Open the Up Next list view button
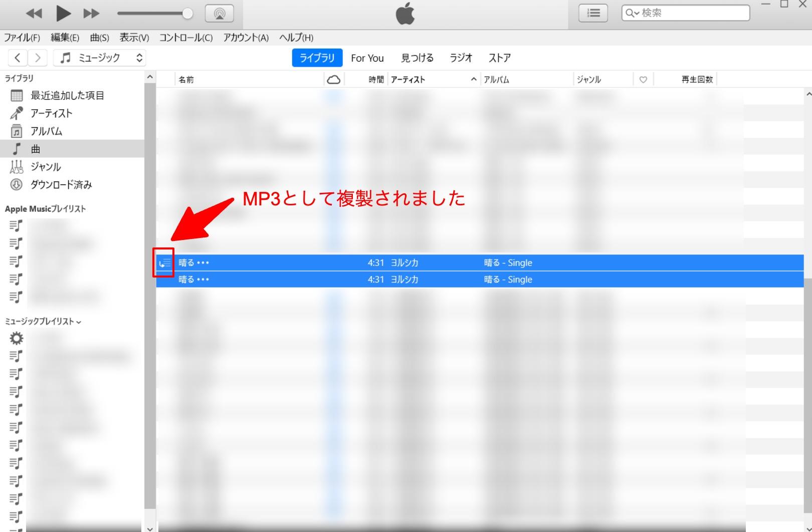The image size is (812, 532). (x=593, y=13)
